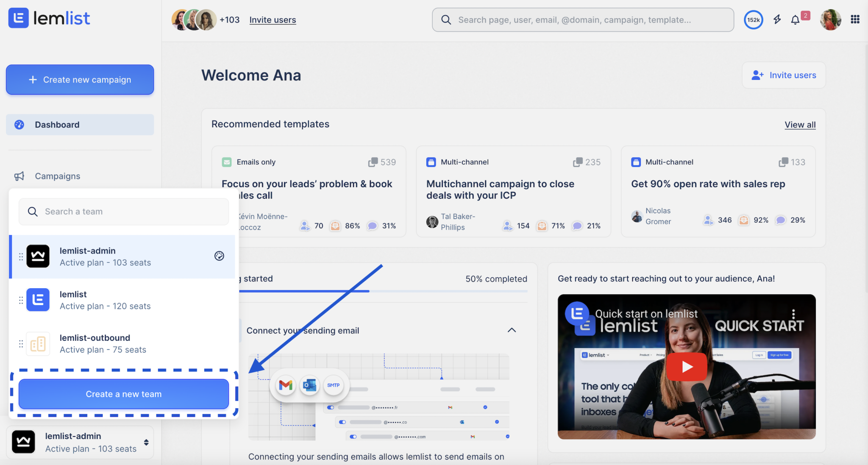Open the apps grid icon top right
868x465 pixels.
855,19
